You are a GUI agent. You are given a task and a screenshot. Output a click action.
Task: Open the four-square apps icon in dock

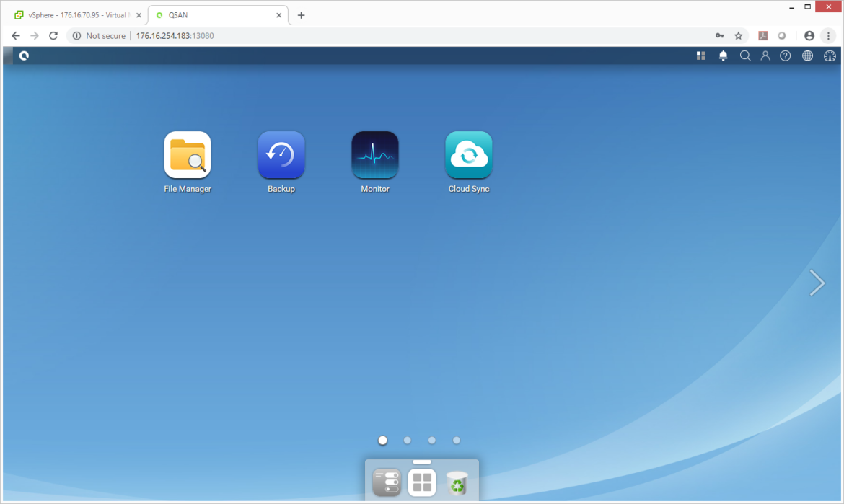point(421,482)
